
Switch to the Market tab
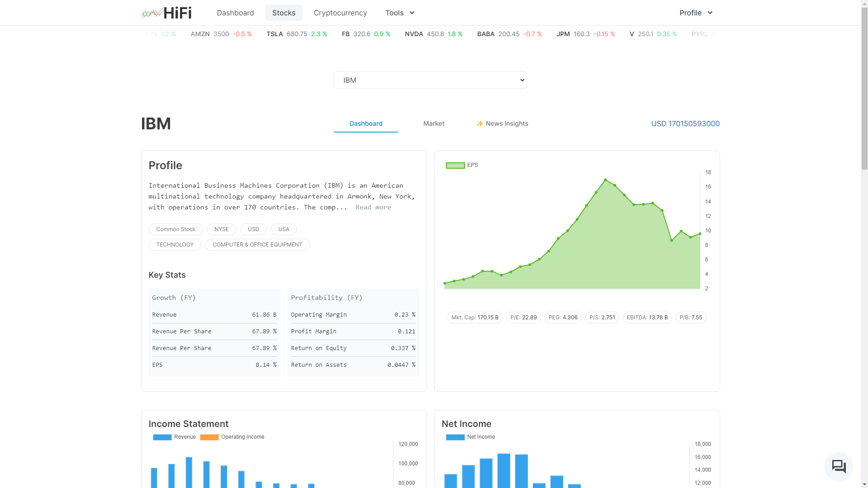(434, 123)
